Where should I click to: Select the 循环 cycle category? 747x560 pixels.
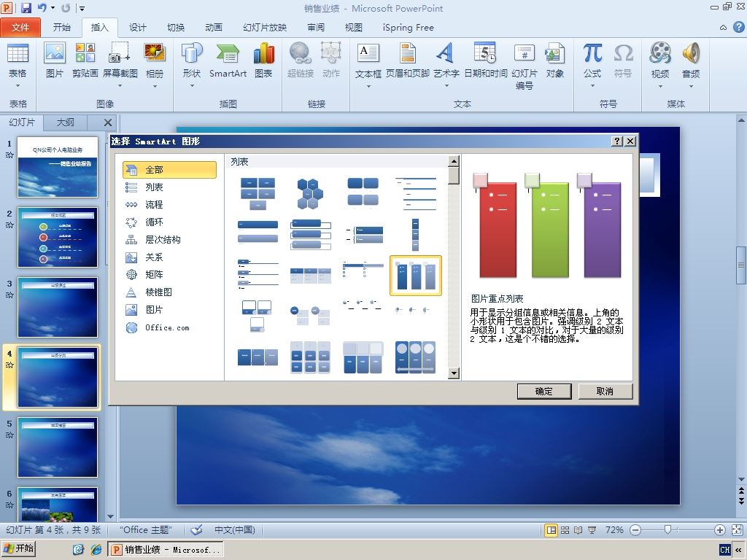(x=169, y=222)
